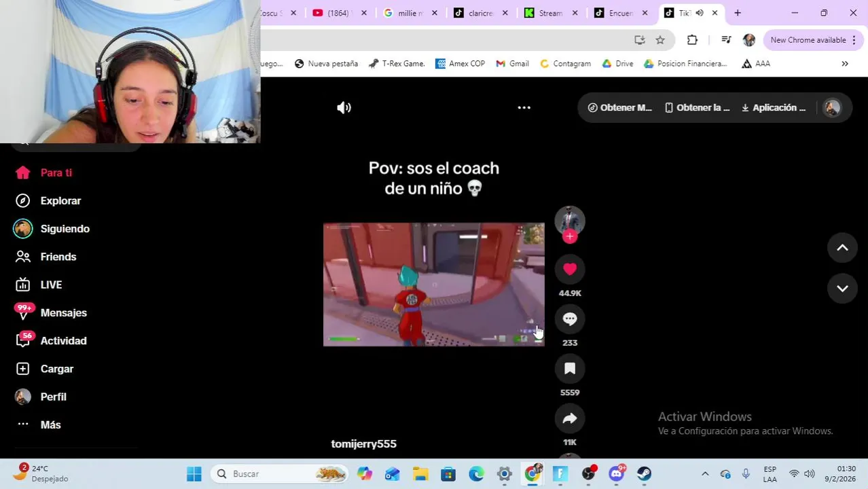Click the install app icon in address bar
868x489 pixels.
coord(640,40)
